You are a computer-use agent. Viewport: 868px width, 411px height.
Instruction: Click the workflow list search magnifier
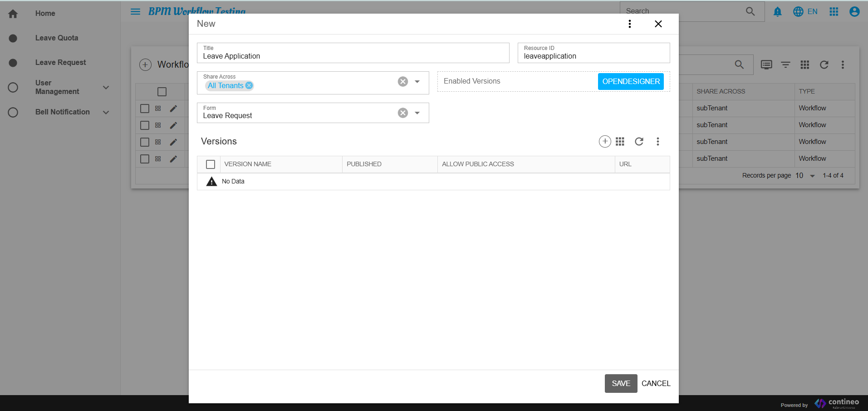[739, 65]
